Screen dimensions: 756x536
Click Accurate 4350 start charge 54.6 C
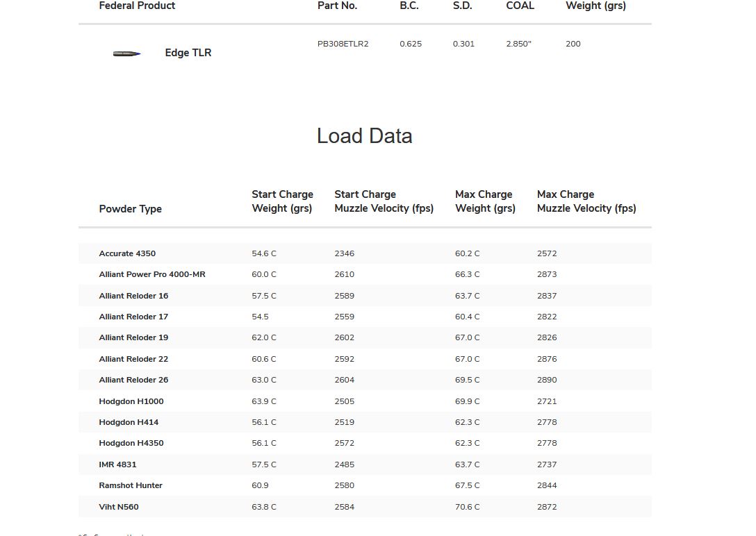point(264,253)
